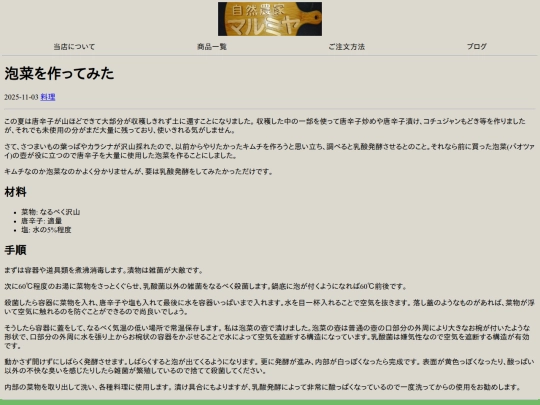Click the sentence starting まずは容器や道具類
This screenshot has width=540, height=405.
(103, 270)
